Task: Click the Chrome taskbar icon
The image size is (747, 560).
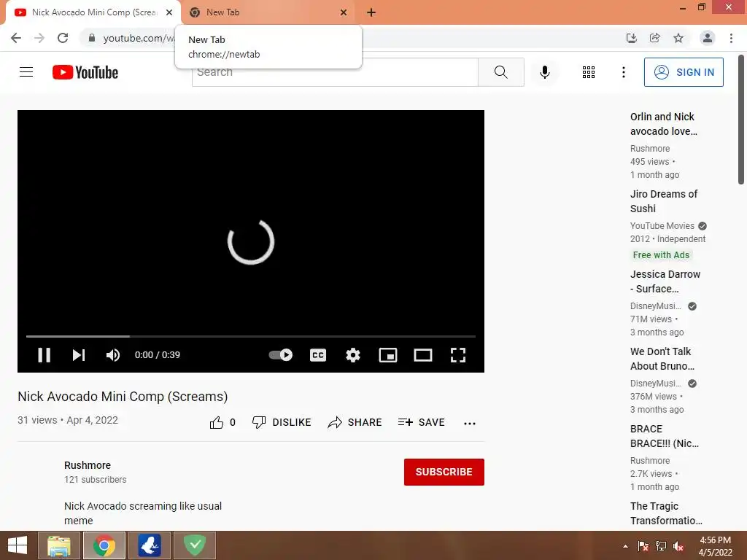Action: (104, 545)
